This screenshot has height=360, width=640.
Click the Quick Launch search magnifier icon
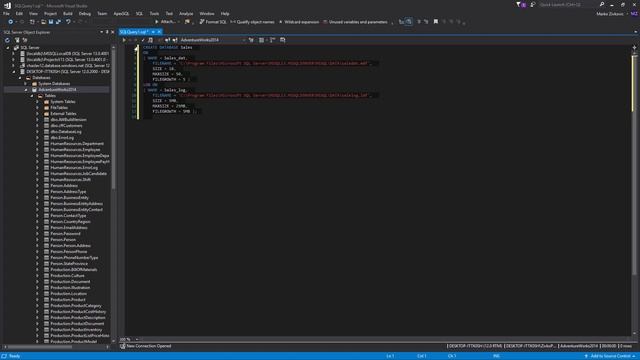pos(602,4)
